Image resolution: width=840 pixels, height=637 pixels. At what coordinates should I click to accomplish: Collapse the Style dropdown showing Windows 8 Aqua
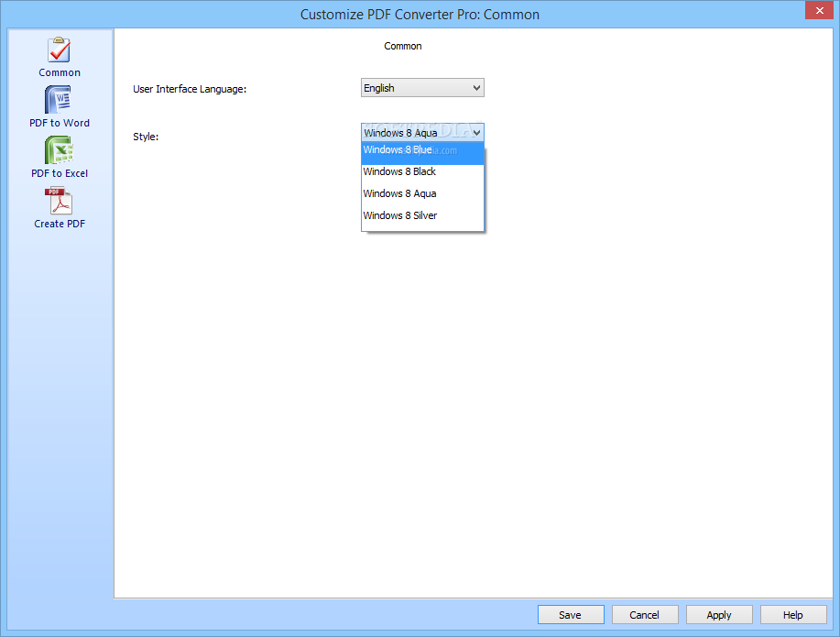[422, 132]
